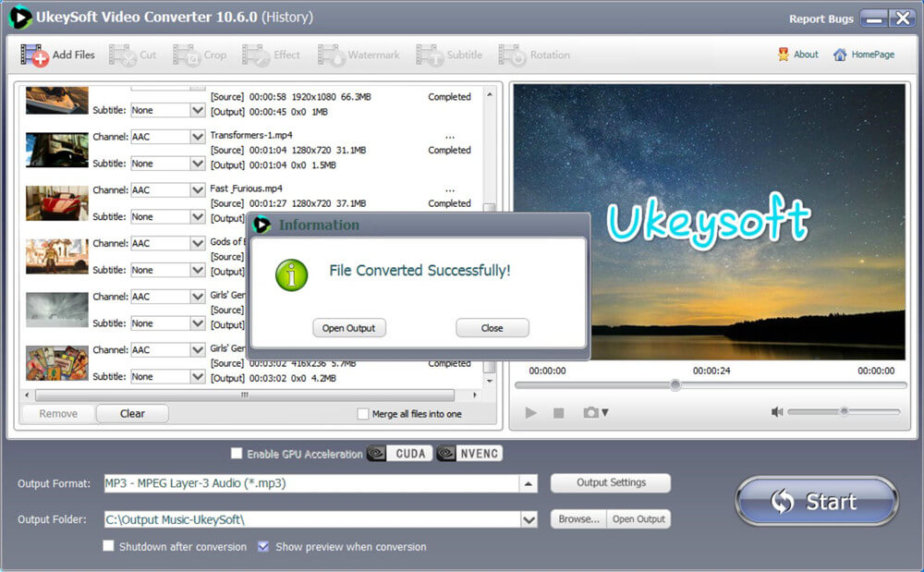Expand Subtitle dropdown for Transformers-1.mp4

pyautogui.click(x=198, y=164)
